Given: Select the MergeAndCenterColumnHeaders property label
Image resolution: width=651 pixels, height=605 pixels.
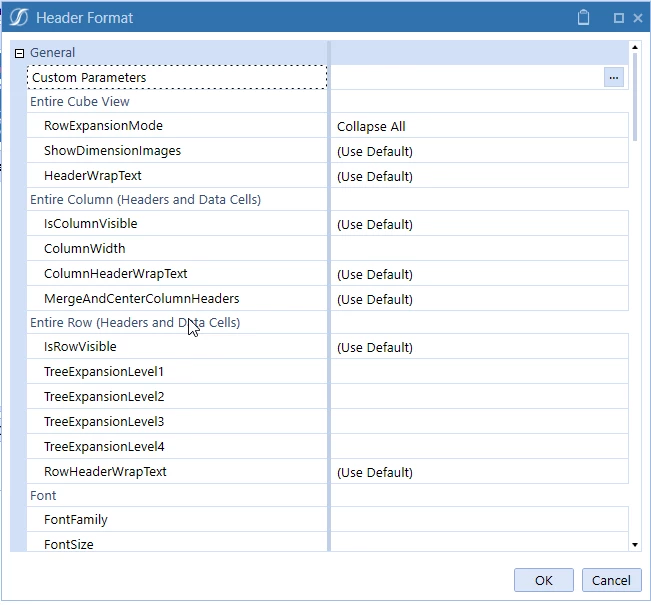Looking at the screenshot, I should click(x=142, y=299).
